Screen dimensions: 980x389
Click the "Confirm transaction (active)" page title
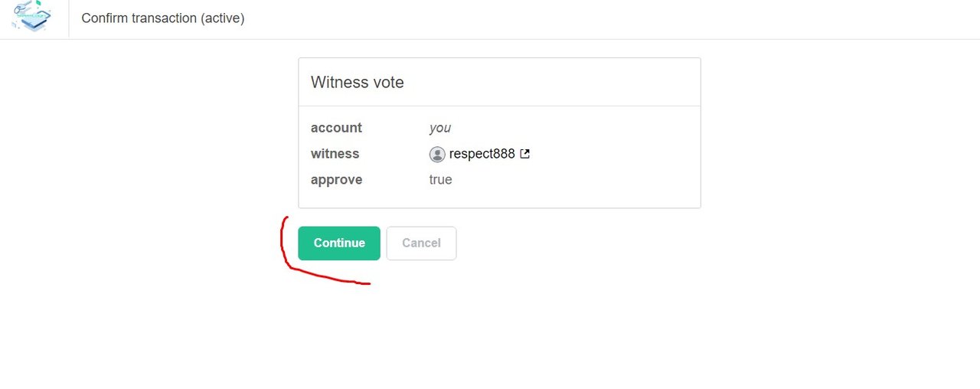pyautogui.click(x=163, y=18)
